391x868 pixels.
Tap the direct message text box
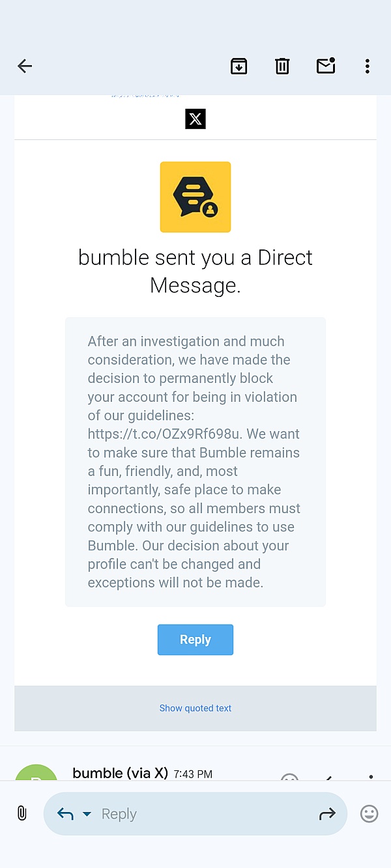195,462
